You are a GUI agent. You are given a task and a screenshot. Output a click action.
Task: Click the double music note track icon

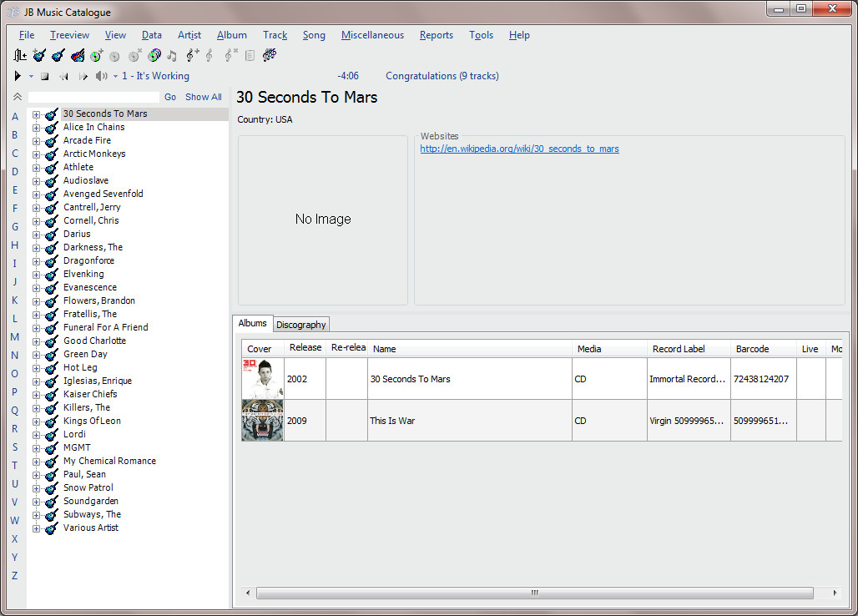(172, 55)
